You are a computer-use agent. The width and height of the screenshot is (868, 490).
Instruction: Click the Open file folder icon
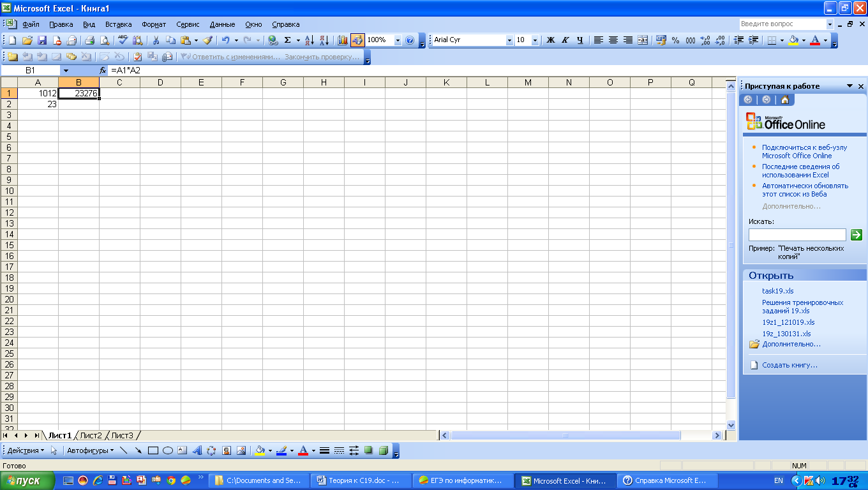(x=27, y=40)
